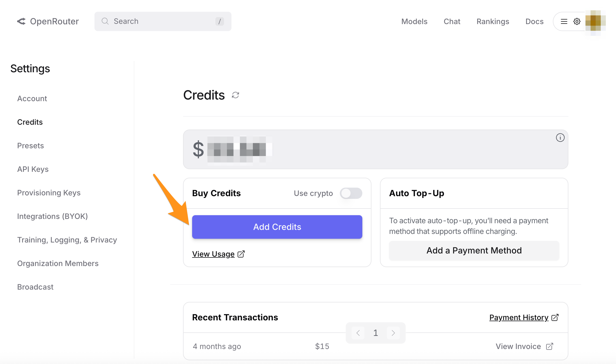Open the info icon in the balance box

tap(560, 138)
